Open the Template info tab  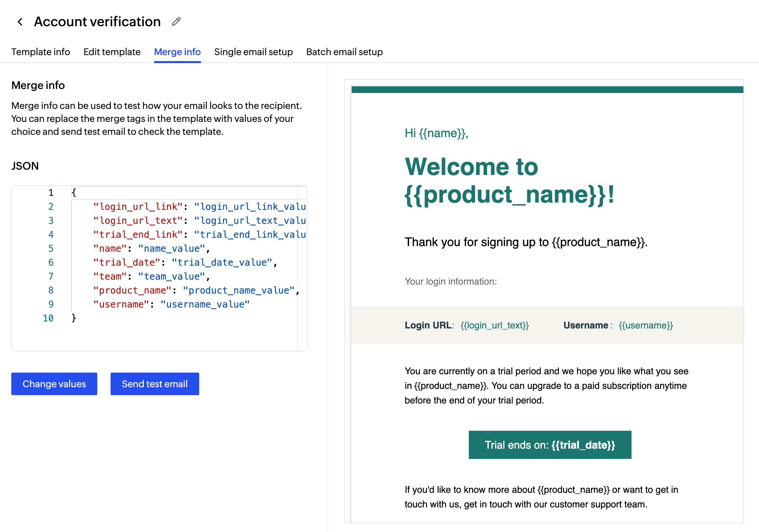[41, 52]
